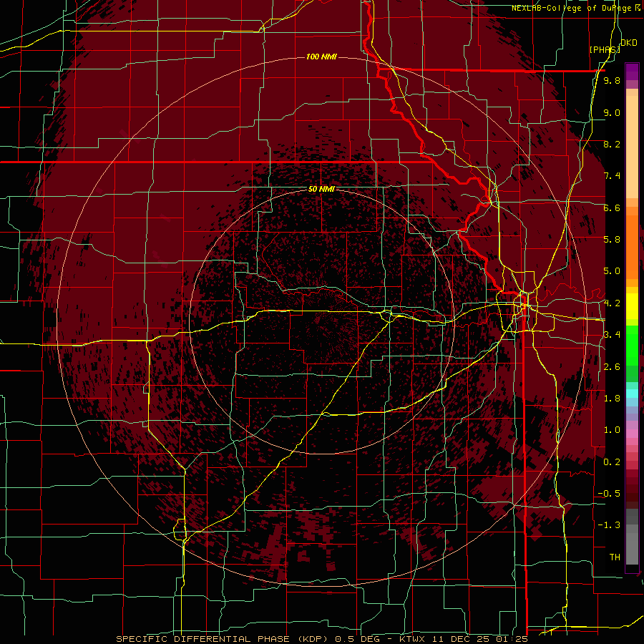Click the cyan segment of the color bar
Screen dimensions: 644x644
(632, 393)
